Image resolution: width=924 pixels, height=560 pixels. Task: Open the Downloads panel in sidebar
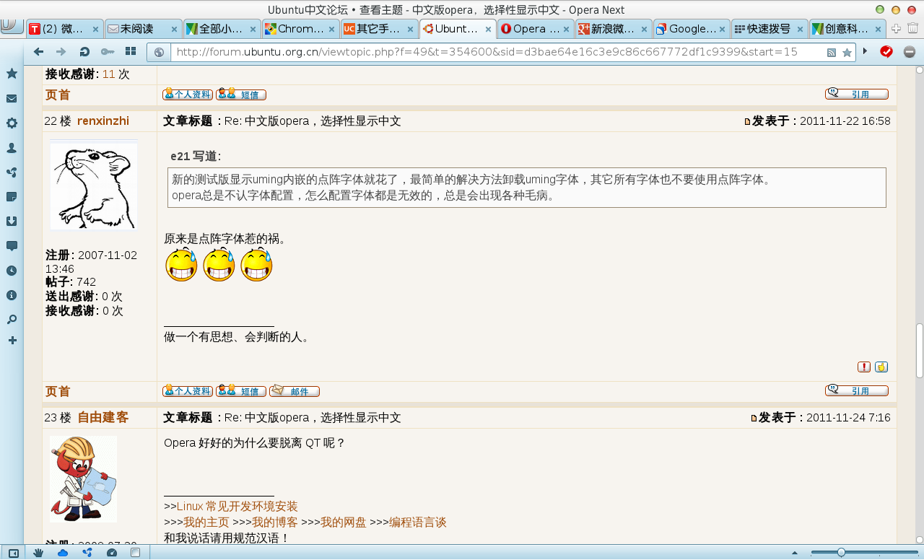point(12,222)
